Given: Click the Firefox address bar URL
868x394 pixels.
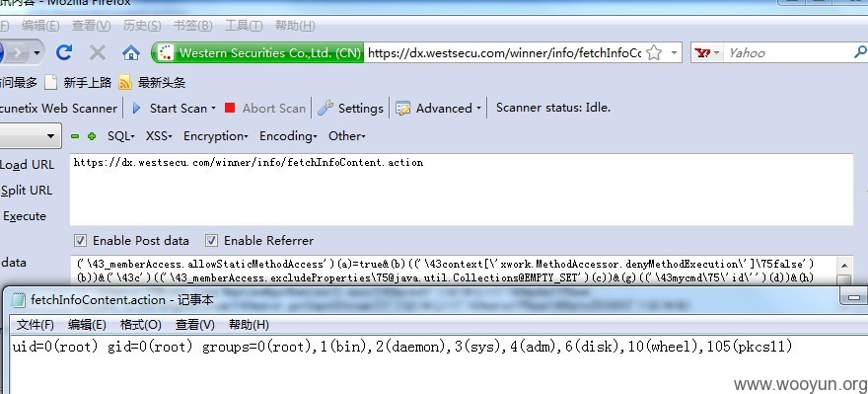Looking at the screenshot, I should tap(504, 53).
